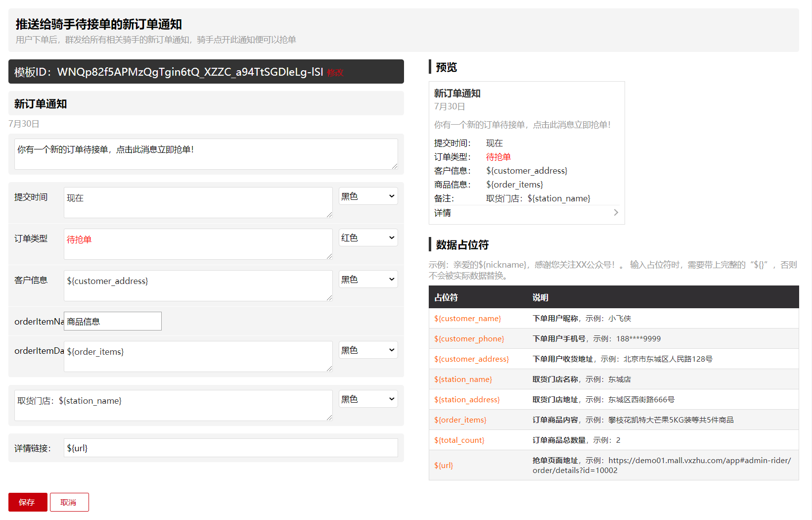This screenshot has height=520, width=812.
Task: Click the customer address placeholder text field
Action: [x=198, y=285]
